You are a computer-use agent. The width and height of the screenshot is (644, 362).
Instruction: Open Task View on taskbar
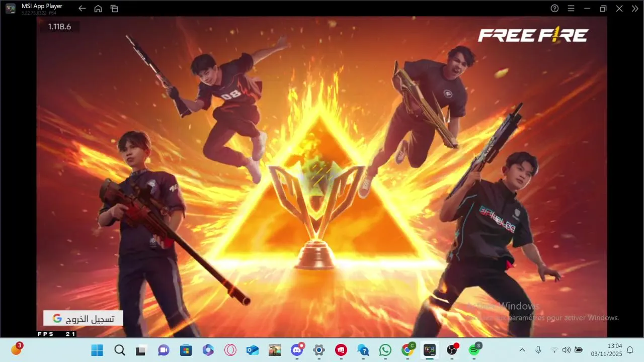point(141,350)
